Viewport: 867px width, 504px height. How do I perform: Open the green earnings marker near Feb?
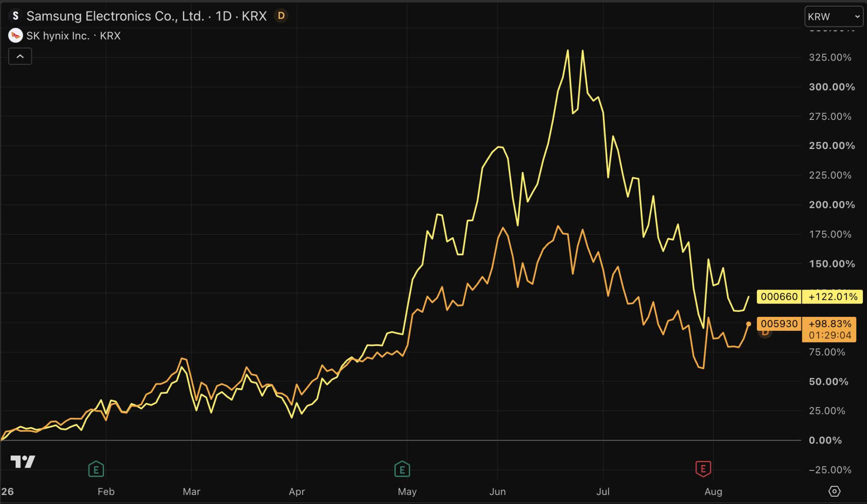click(x=96, y=469)
